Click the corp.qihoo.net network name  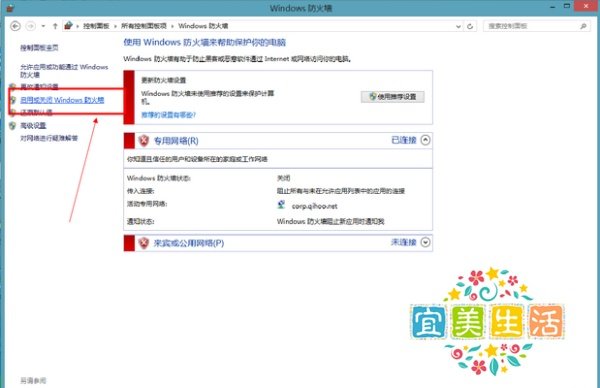pyautogui.click(x=315, y=206)
